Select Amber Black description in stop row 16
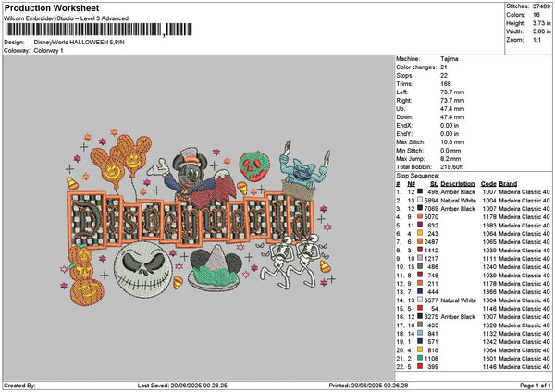The width and height of the screenshot is (555, 392). [458, 316]
